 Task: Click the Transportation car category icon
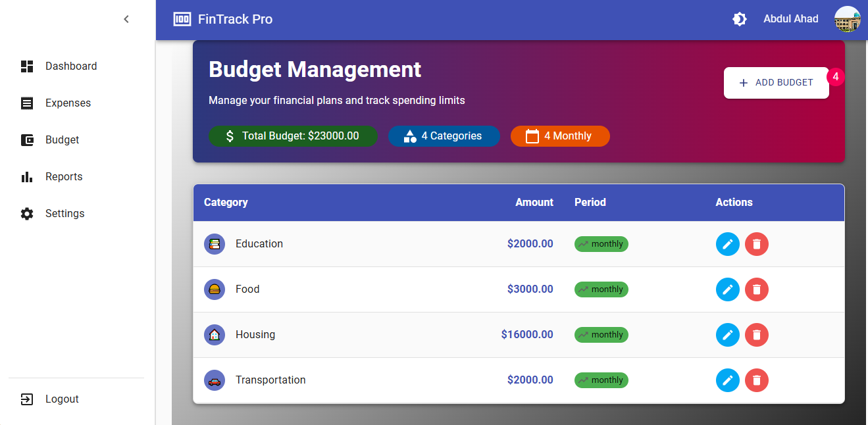[215, 380]
